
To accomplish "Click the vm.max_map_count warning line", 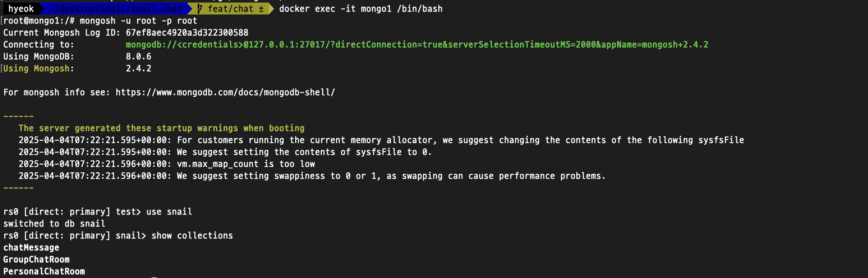I will (x=167, y=164).
